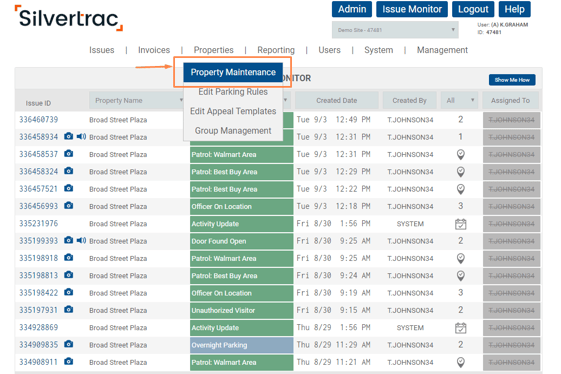Click calendar icon for issue 335231976
Image resolution: width=561 pixels, height=374 pixels.
point(461,224)
